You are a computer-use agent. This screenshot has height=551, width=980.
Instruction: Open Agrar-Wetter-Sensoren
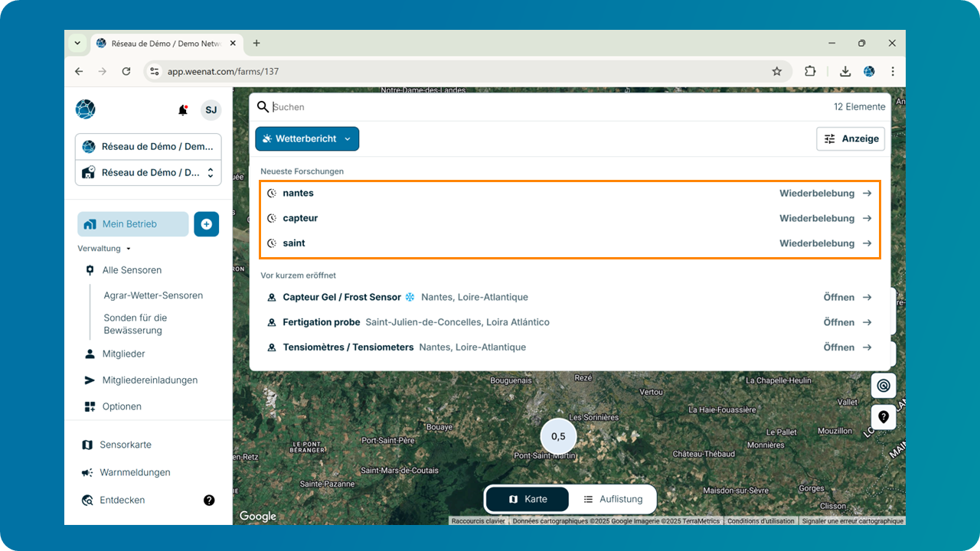153,295
